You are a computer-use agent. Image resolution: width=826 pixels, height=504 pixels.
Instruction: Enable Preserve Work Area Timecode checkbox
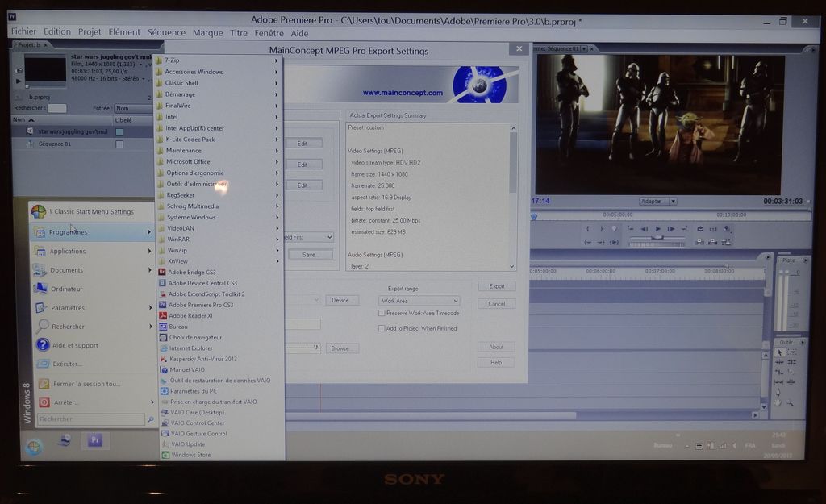382,313
